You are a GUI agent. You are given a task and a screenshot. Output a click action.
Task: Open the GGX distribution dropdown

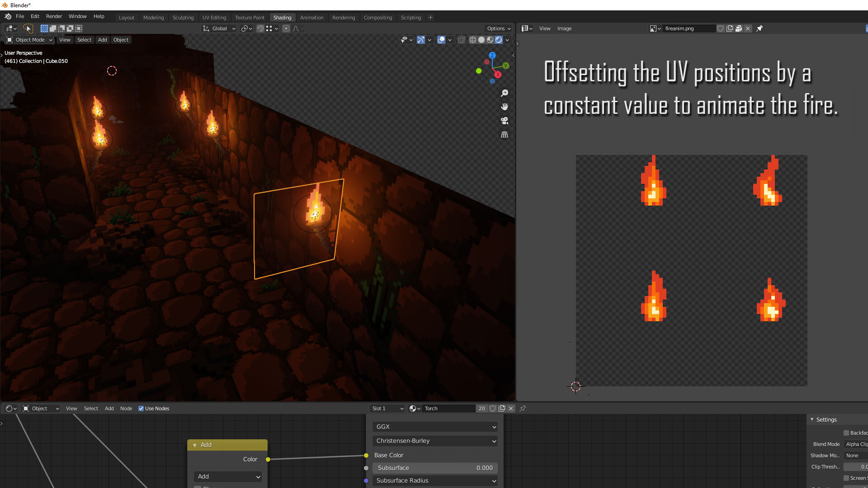pos(435,427)
